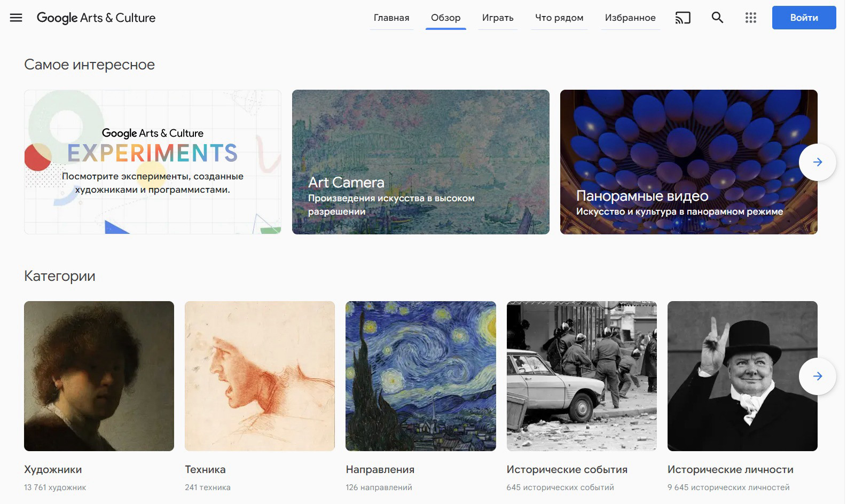Click the '126 направлений' count text
This screenshot has width=847, height=504.
379,487
